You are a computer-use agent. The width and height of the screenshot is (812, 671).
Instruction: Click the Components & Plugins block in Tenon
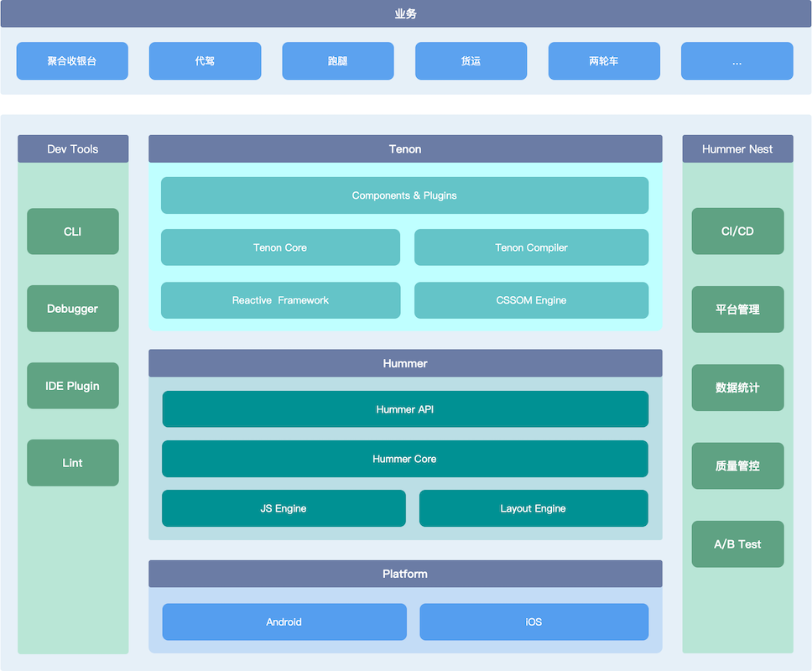tap(405, 195)
